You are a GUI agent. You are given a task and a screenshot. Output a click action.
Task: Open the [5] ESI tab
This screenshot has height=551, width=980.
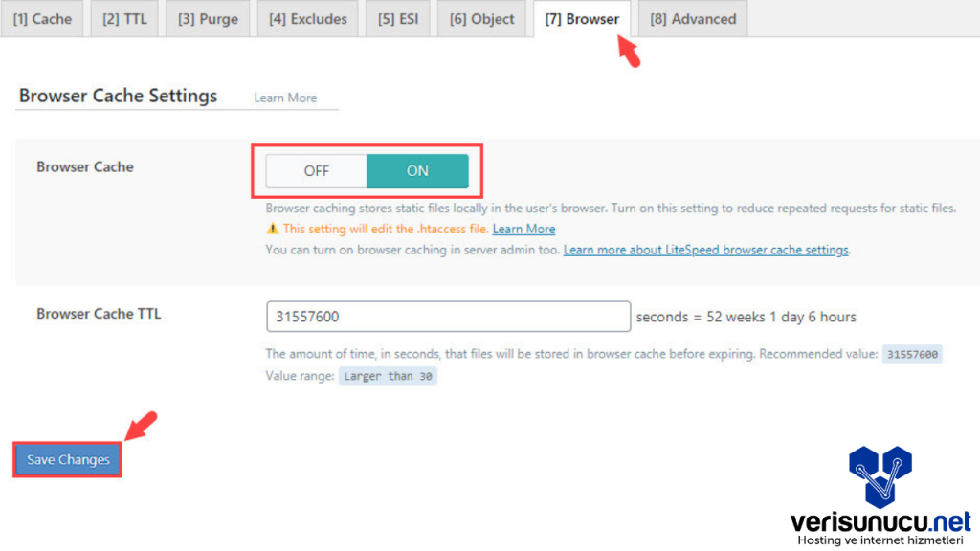click(x=398, y=19)
